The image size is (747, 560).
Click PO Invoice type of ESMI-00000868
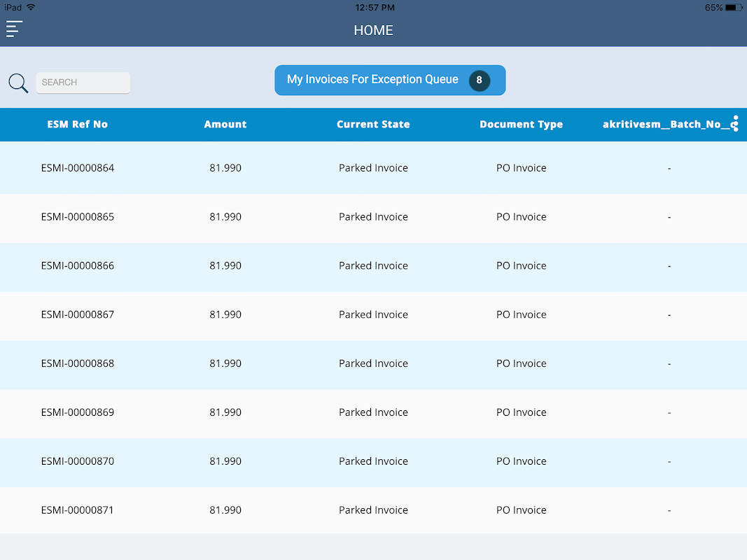521,364
